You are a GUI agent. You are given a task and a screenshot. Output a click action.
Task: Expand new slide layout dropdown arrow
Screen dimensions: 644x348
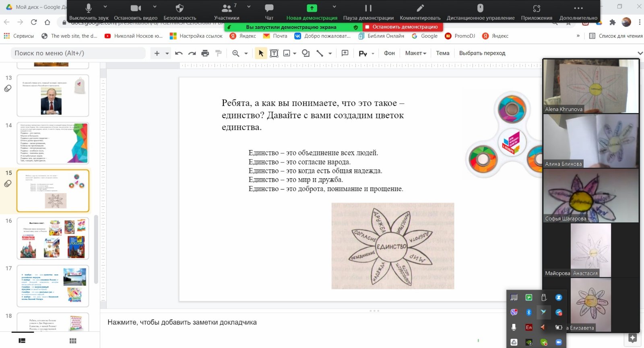point(167,53)
